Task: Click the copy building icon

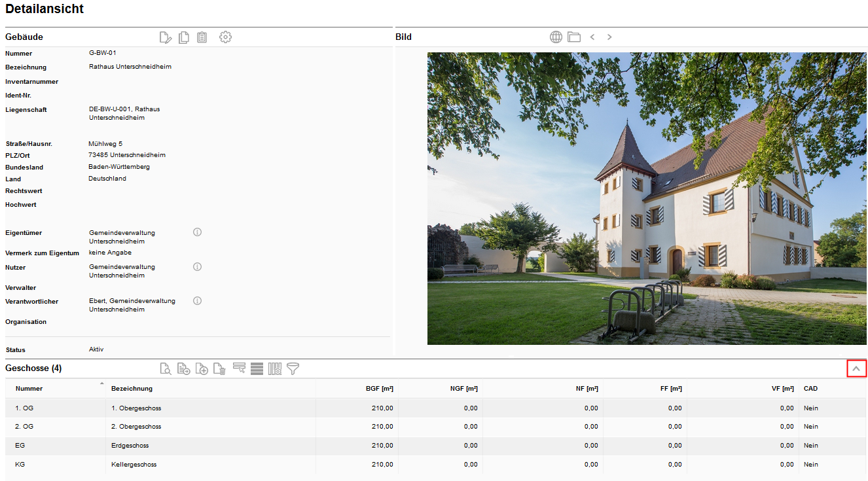Action: pos(184,37)
